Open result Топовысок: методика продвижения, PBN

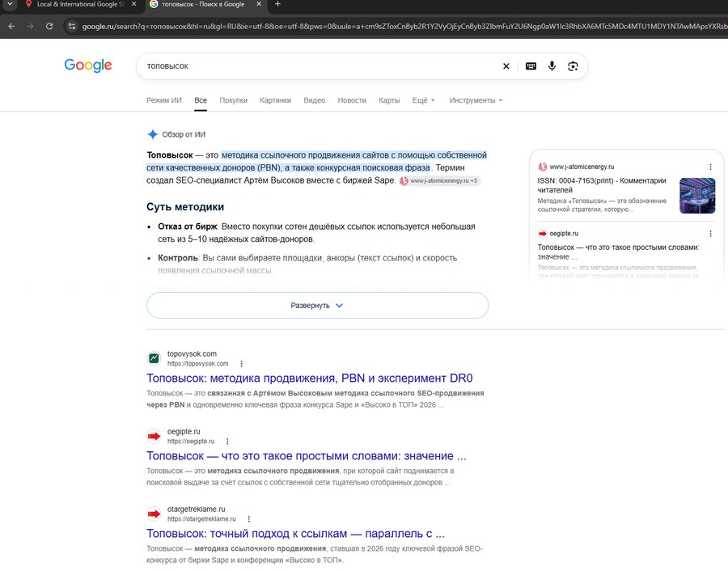310,379
